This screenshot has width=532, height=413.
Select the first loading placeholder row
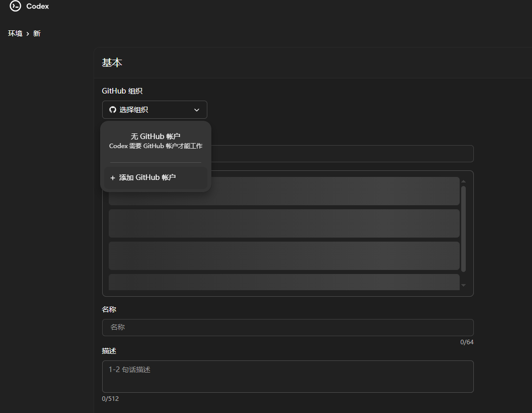[334, 191]
